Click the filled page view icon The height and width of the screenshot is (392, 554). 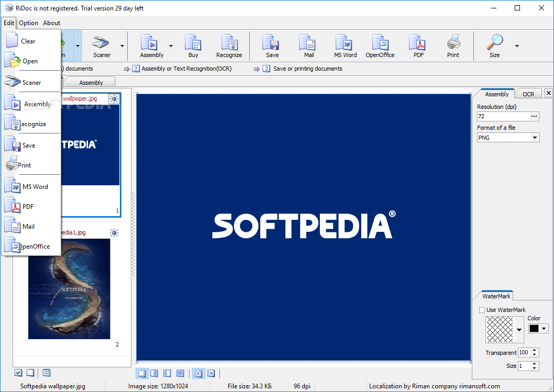[x=180, y=373]
